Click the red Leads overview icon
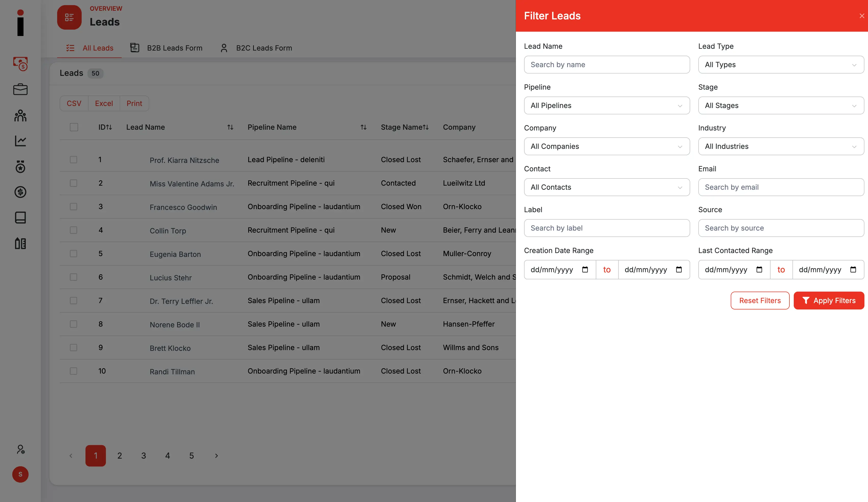Screen dimensions: 868x502 pos(69,17)
